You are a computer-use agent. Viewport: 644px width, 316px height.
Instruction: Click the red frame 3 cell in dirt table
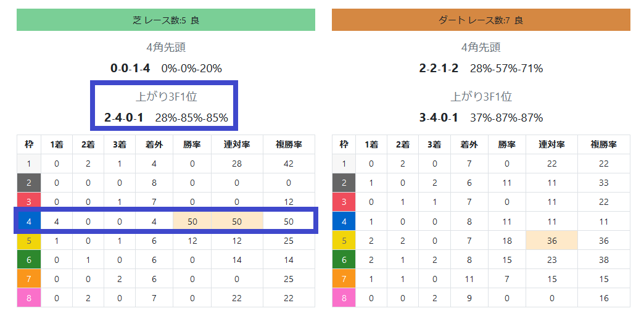[x=344, y=202]
